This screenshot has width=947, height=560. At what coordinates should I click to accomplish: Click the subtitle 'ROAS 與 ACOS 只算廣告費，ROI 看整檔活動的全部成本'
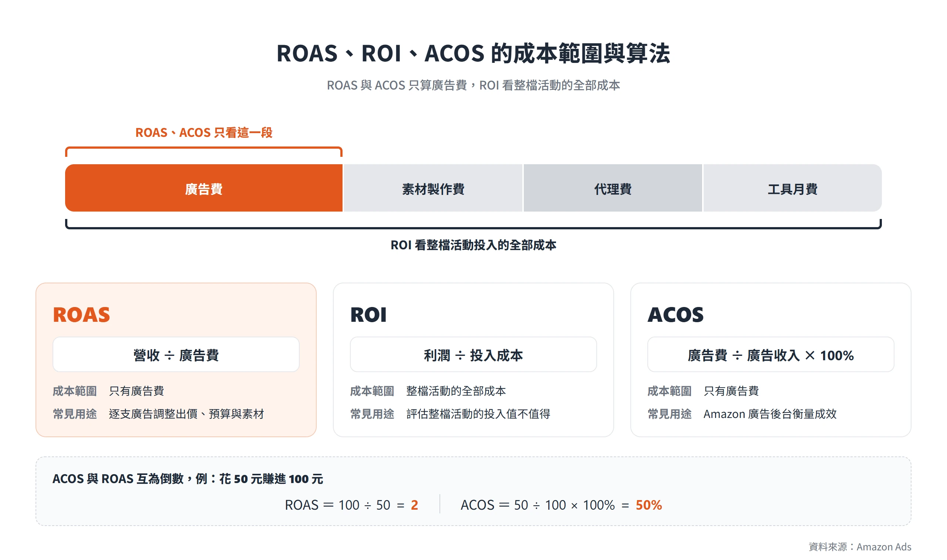473,85
